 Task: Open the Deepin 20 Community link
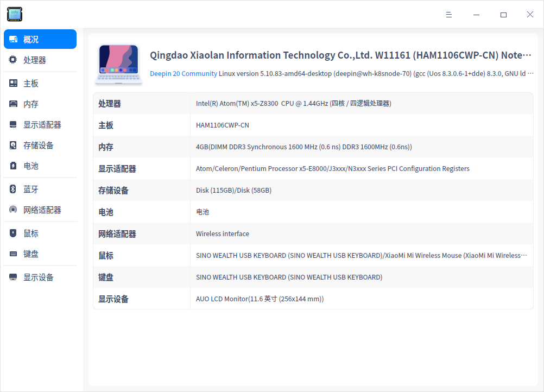point(183,73)
